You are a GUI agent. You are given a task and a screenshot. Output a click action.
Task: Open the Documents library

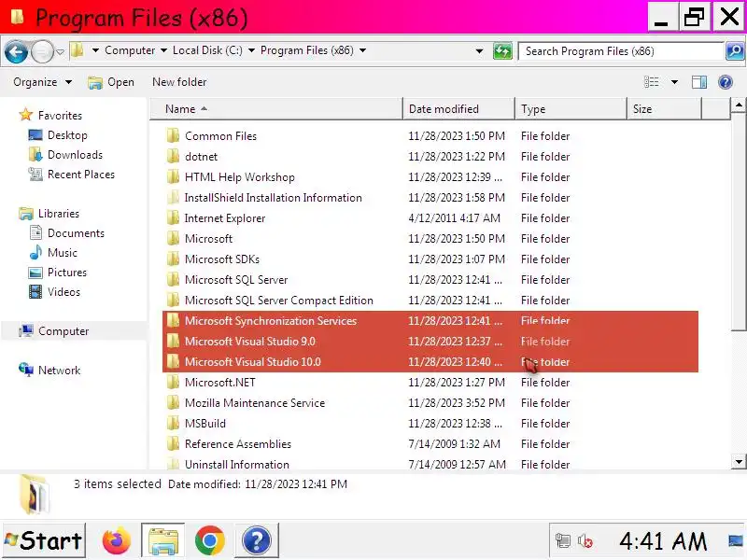pos(76,232)
